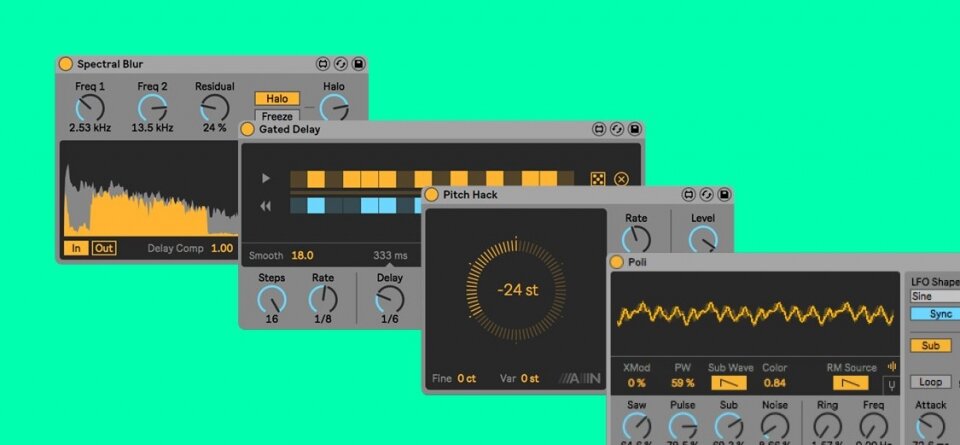960x445 pixels.
Task: Click the Sub knob in Poli
Action: [x=729, y=426]
